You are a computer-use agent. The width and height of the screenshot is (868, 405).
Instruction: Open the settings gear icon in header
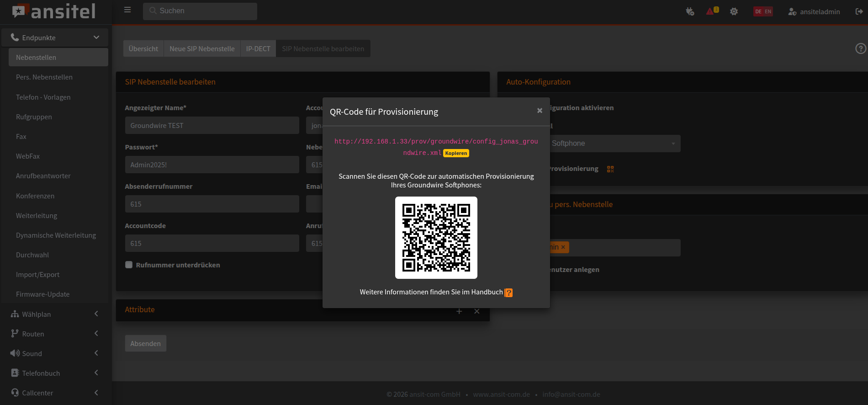click(x=734, y=11)
